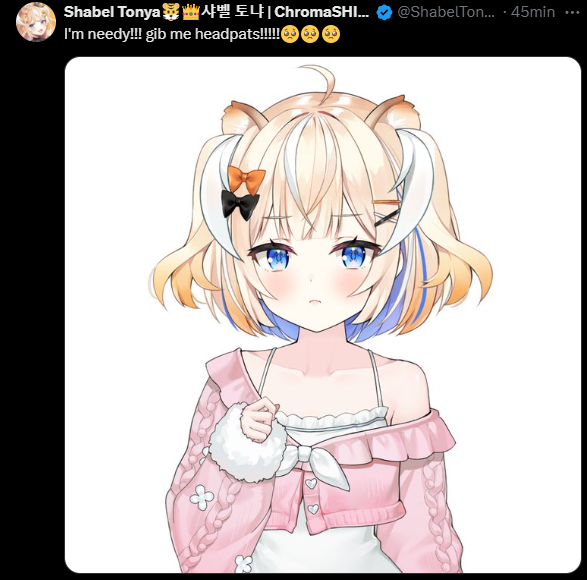The height and width of the screenshot is (580, 587).
Task: Open the three-dot more options menu
Action: [x=572, y=12]
